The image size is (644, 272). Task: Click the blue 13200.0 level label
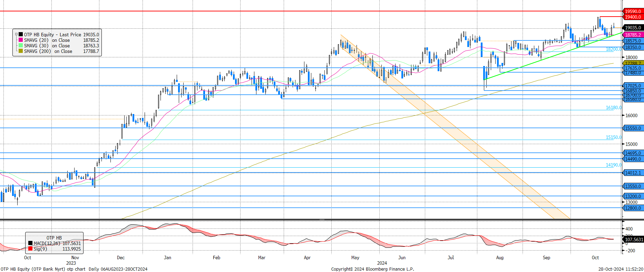(633, 196)
